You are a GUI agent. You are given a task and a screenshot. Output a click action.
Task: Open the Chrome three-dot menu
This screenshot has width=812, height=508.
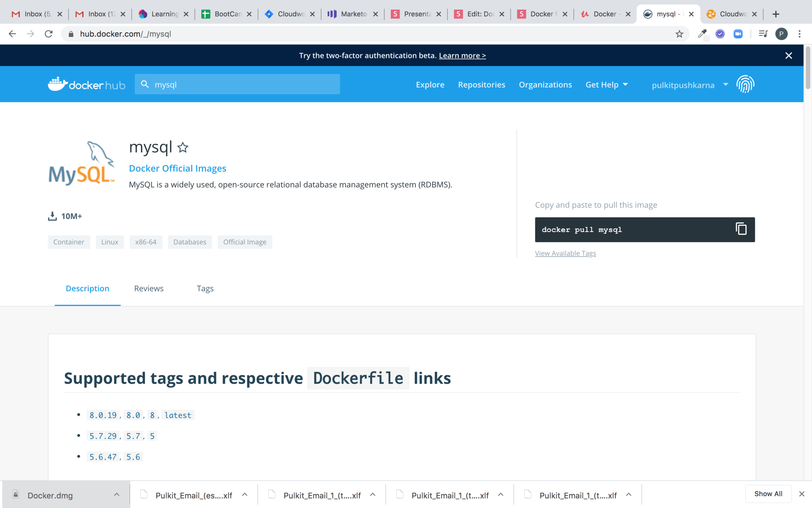[799, 34]
